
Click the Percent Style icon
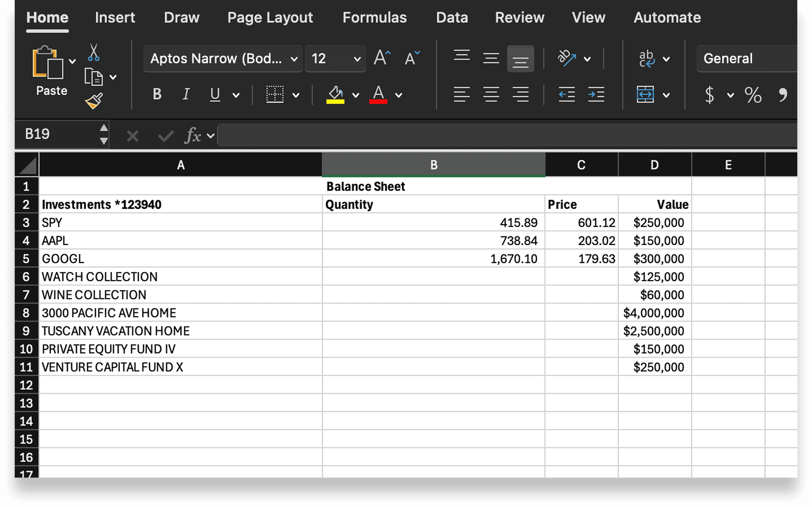(x=753, y=95)
